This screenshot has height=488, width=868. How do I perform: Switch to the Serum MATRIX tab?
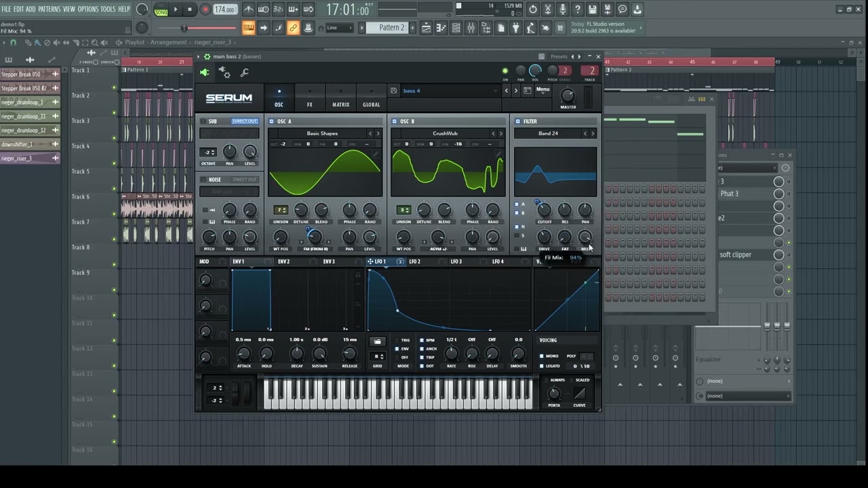coord(340,98)
